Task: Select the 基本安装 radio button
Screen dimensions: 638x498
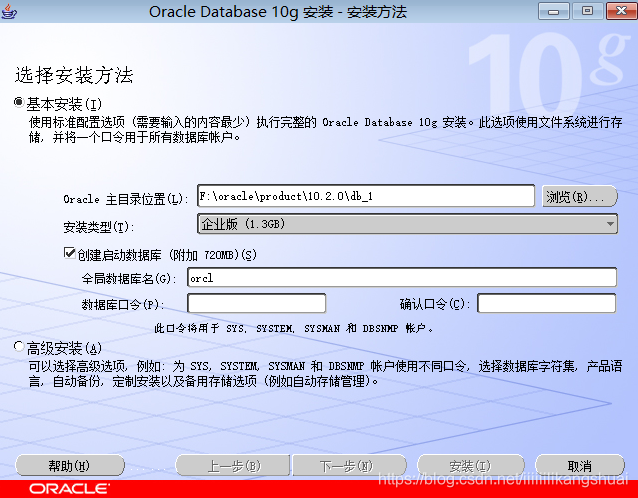Action: point(19,102)
